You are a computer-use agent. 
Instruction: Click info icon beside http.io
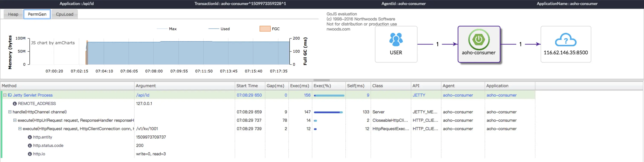30,154
